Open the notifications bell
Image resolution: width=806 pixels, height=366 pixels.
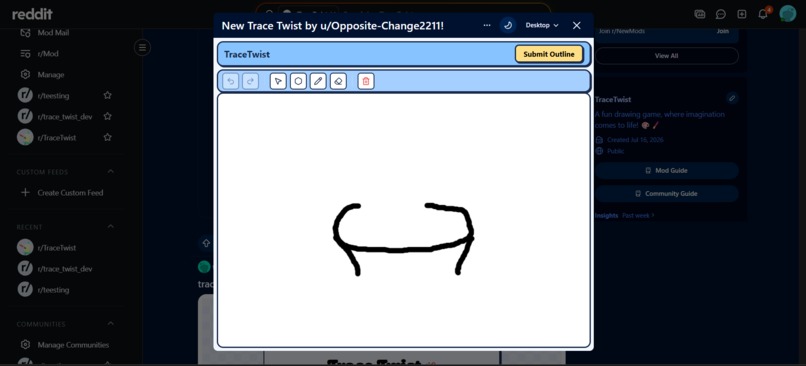click(x=763, y=14)
